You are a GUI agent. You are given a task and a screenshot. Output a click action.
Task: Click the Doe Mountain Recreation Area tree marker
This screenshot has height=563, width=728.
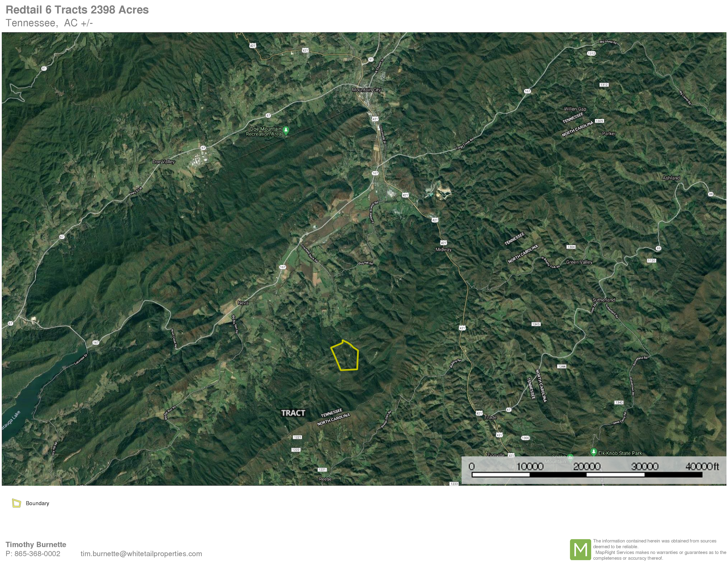286,130
